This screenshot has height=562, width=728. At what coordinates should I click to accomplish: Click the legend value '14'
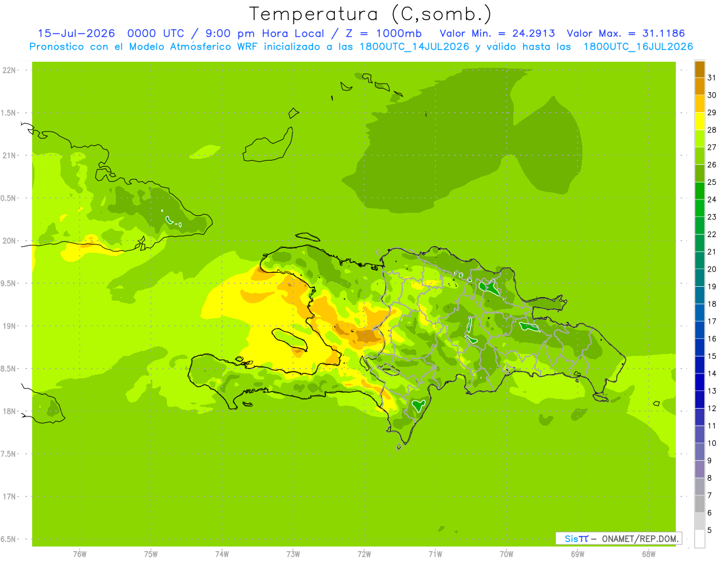point(712,373)
